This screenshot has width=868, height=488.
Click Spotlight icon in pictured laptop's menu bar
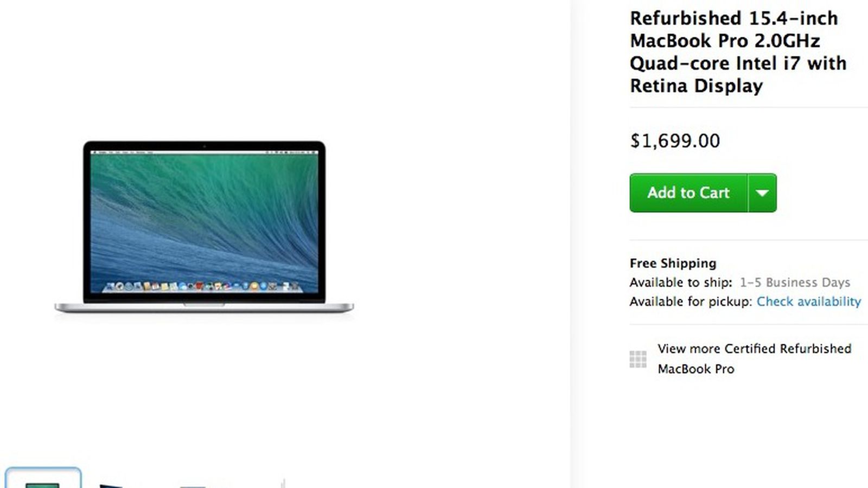click(x=312, y=152)
